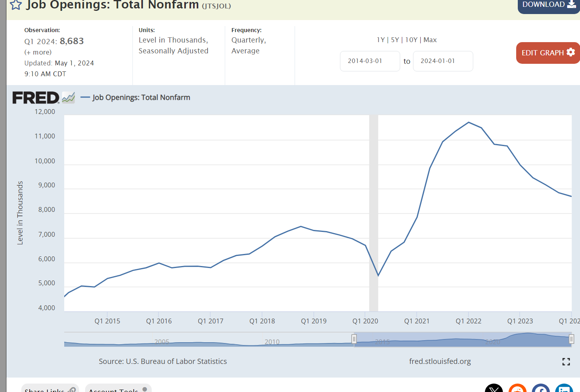Screen dimensions: 580x392
Task: Open the Account Tools dropdown
Action: click(118, 389)
